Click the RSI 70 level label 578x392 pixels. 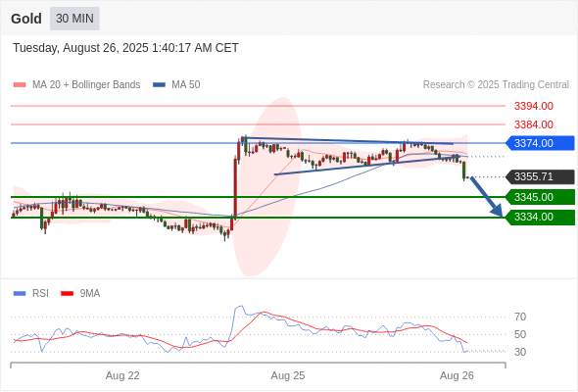click(520, 317)
